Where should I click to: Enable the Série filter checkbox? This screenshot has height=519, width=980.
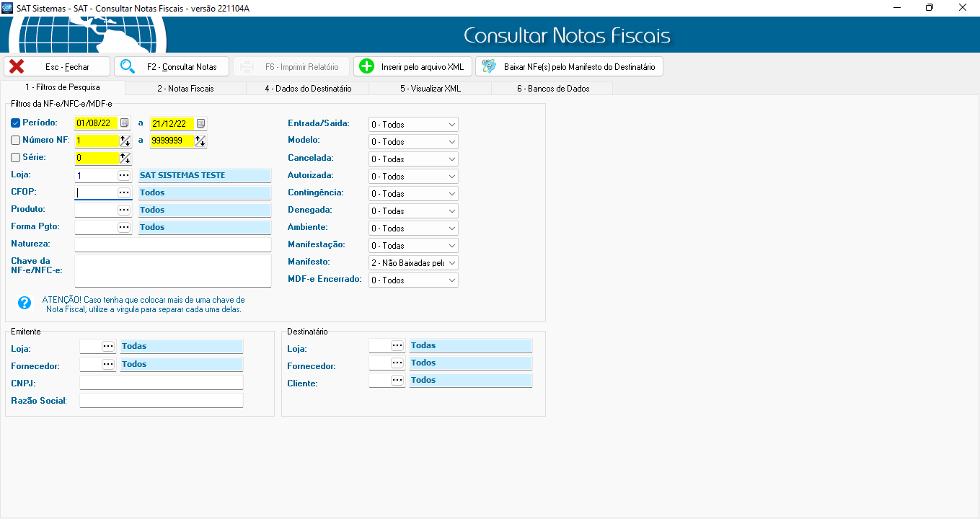(16, 158)
